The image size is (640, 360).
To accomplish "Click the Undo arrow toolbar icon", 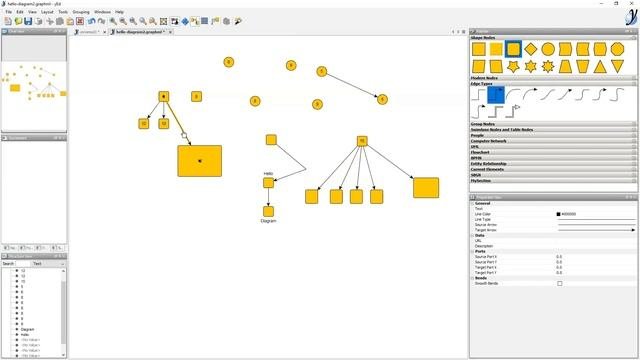I will 91,21.
